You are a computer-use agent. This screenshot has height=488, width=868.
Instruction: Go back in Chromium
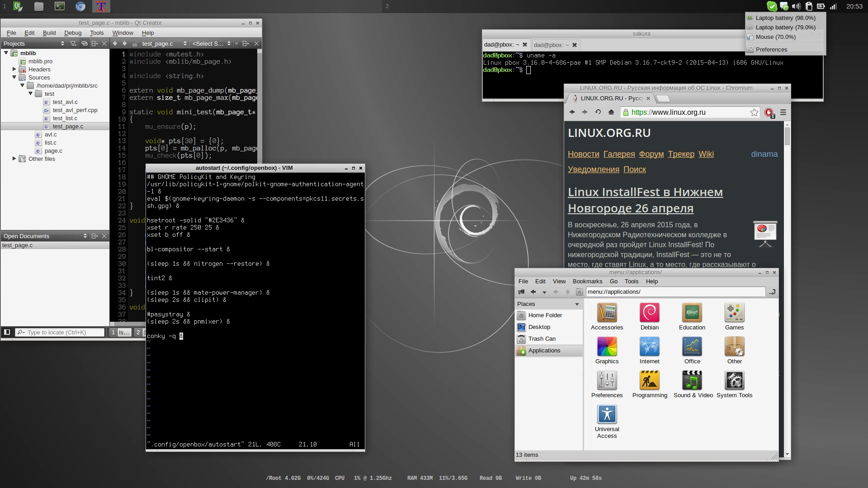pos(572,112)
